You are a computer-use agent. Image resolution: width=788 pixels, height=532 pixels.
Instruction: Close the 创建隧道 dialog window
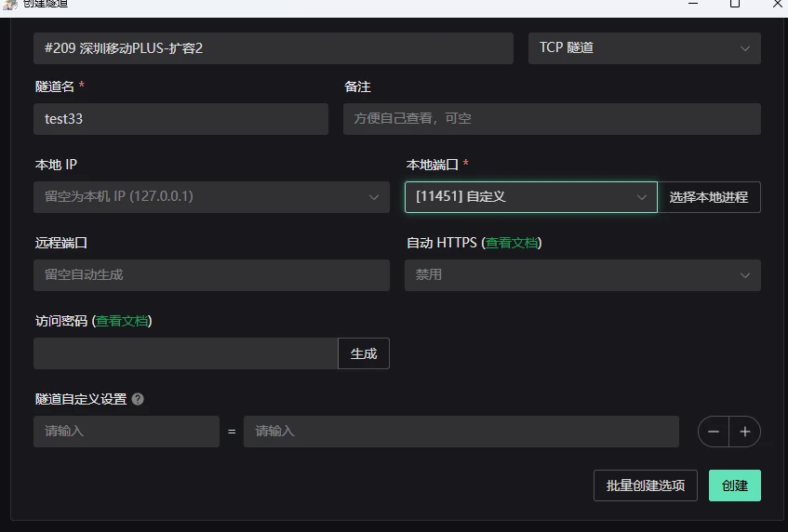pos(777,4)
